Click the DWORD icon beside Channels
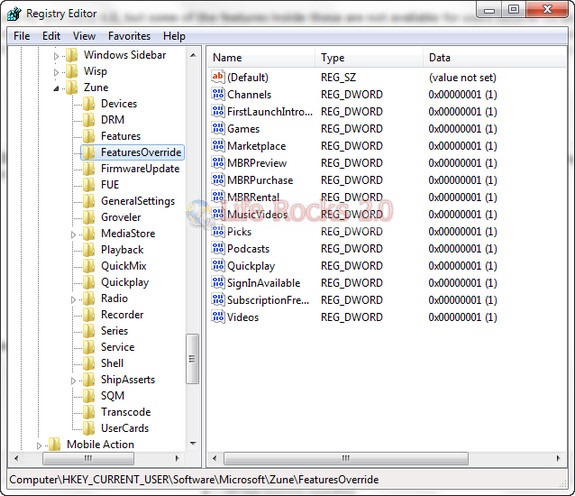 tap(218, 94)
